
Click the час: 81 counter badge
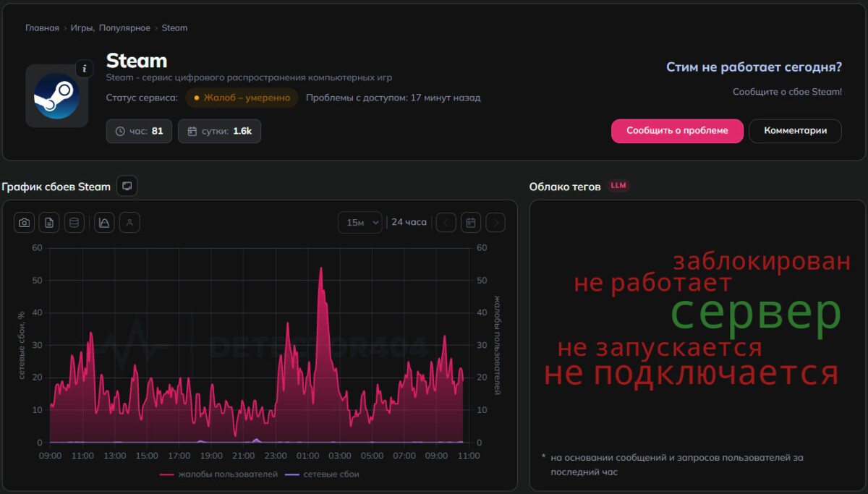click(x=139, y=131)
